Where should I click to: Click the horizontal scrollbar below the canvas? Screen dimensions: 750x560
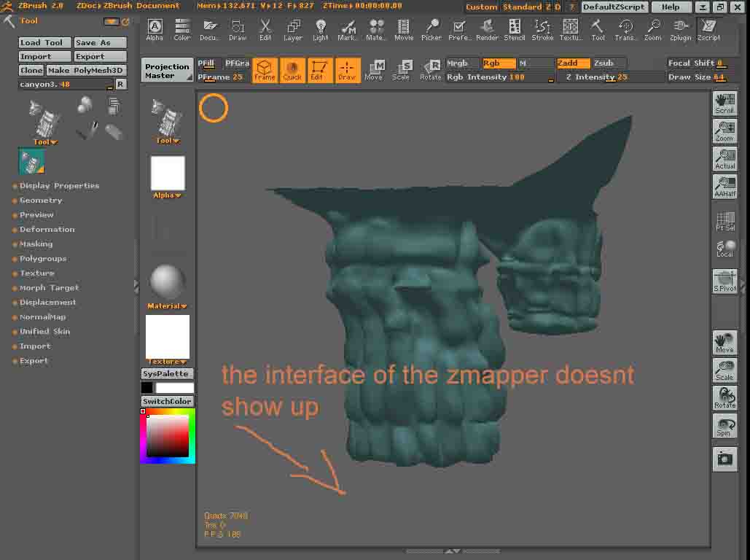(x=452, y=553)
